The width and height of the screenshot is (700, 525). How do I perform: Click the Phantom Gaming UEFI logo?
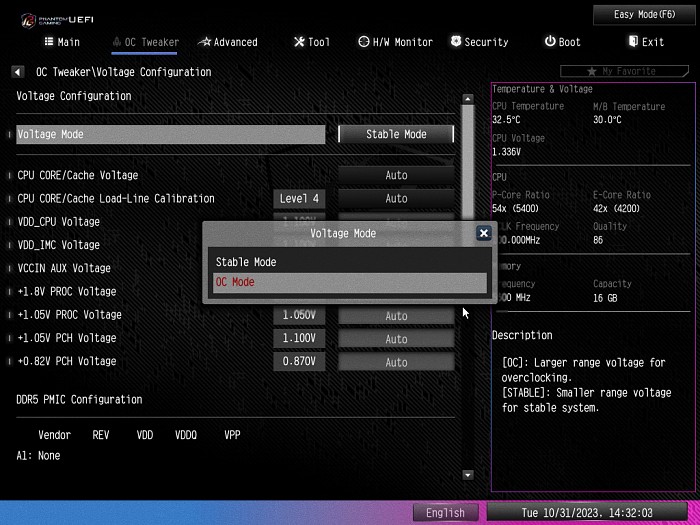[x=57, y=20]
